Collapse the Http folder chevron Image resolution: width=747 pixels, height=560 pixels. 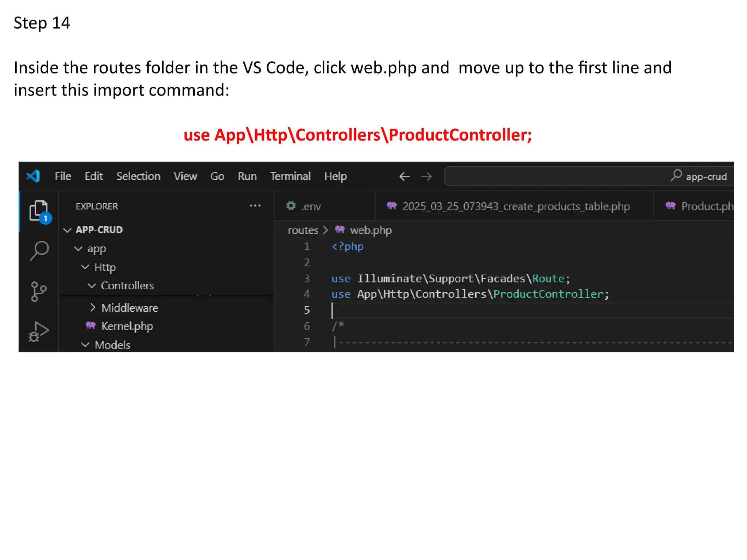(x=85, y=267)
